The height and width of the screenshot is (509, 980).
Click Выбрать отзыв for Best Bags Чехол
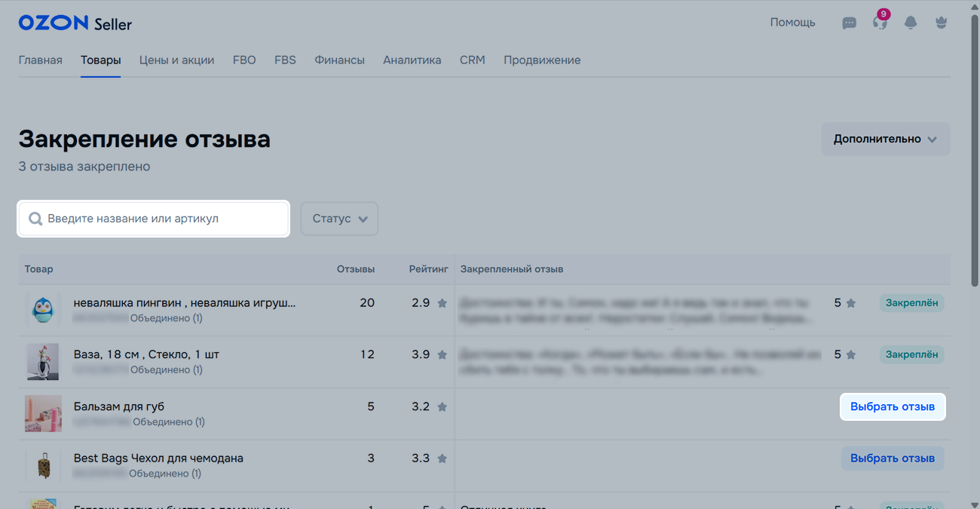pyautogui.click(x=892, y=458)
